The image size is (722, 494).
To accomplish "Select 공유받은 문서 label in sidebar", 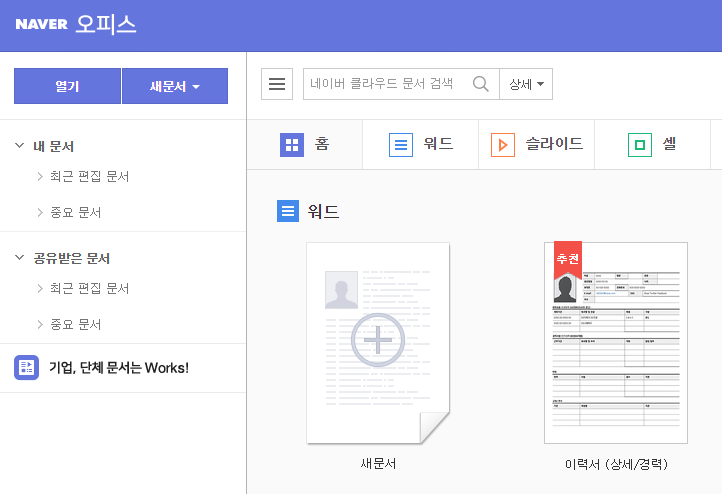I will point(72,258).
